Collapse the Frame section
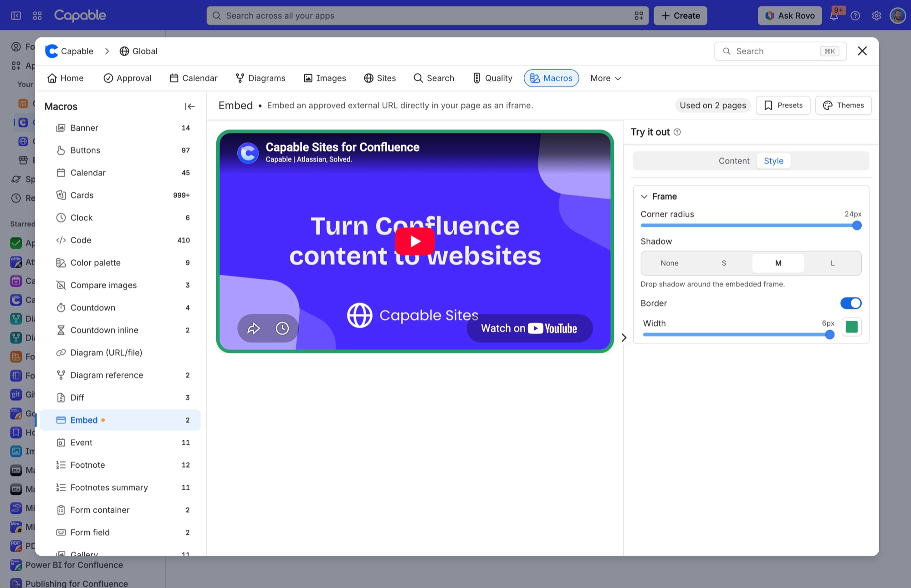The image size is (911, 588). pyautogui.click(x=644, y=196)
